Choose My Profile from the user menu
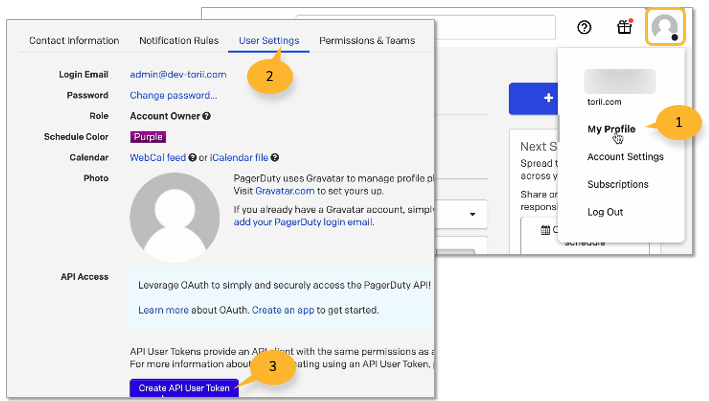This screenshot has width=709, height=401. tap(611, 129)
